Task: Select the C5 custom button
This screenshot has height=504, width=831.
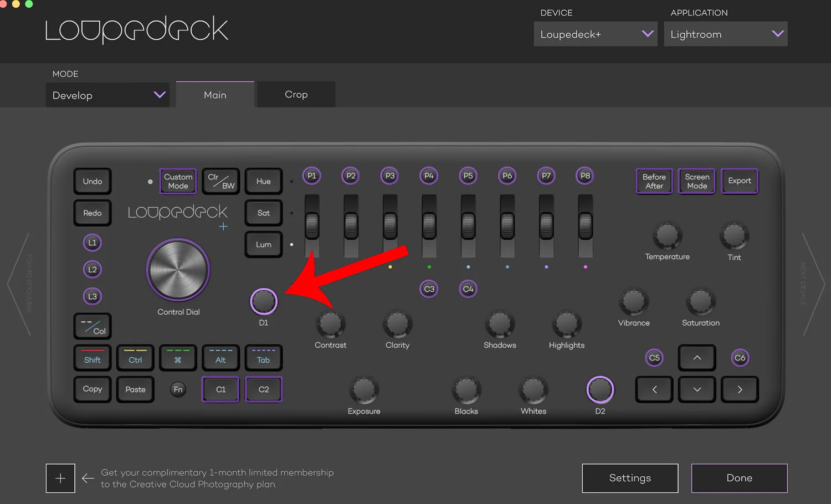Action: (x=654, y=358)
